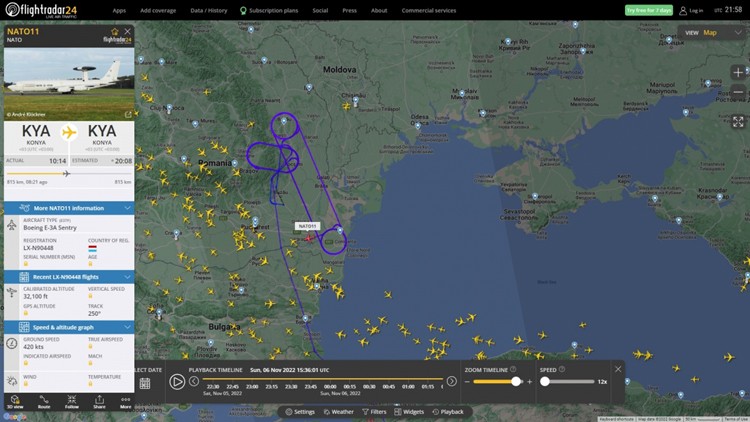Click the yellow plane route icon between KYA
Viewport: 750px width, 422px height.
pos(69,132)
